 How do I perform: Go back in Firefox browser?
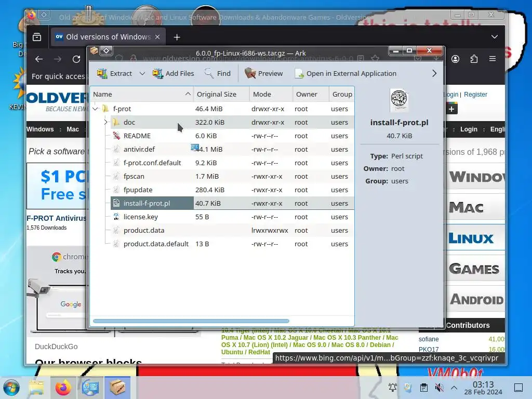pos(39,59)
